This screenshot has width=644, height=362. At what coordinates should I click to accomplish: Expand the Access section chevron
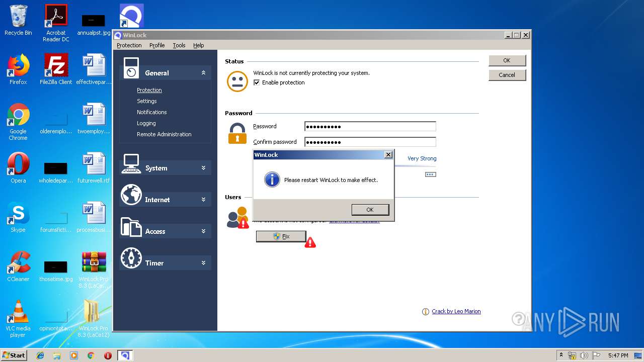tap(203, 231)
